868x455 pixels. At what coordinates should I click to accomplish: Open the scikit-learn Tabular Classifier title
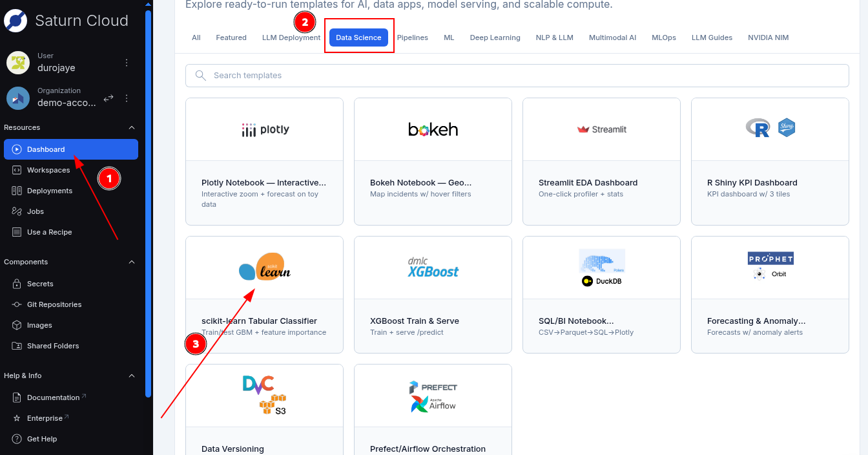click(259, 321)
